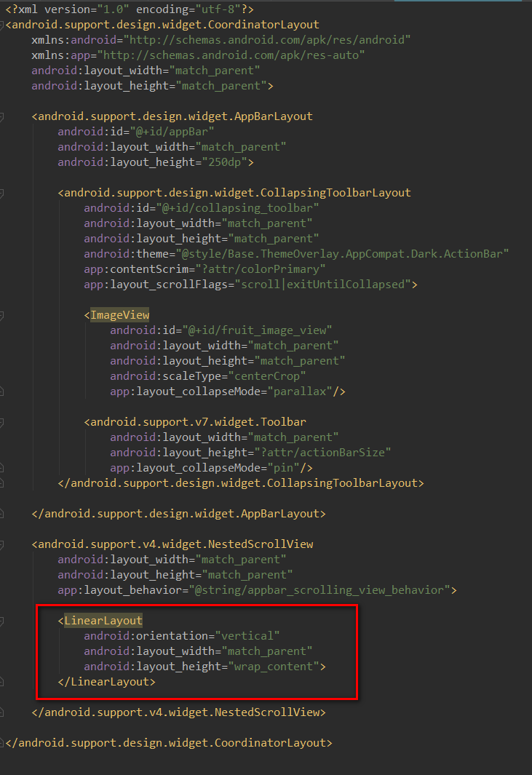The width and height of the screenshot is (532, 775).
Task: Click CoordinatorLayout's layout_height match_parent value
Action: [221, 86]
